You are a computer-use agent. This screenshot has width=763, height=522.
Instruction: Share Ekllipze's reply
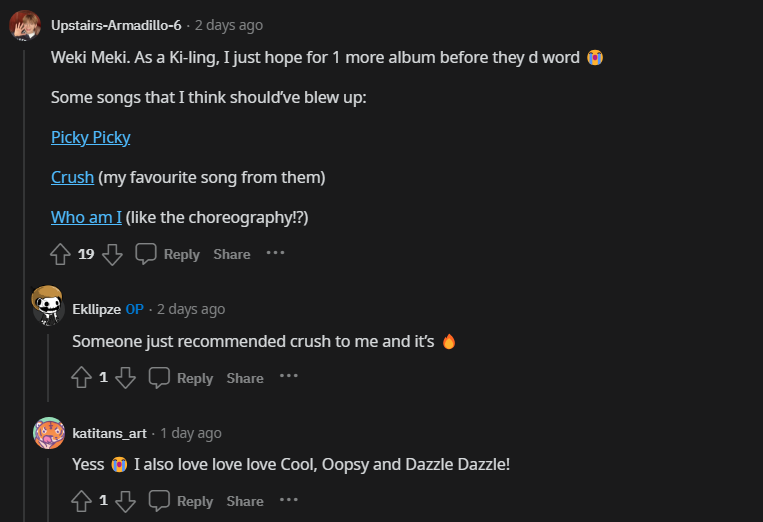245,378
